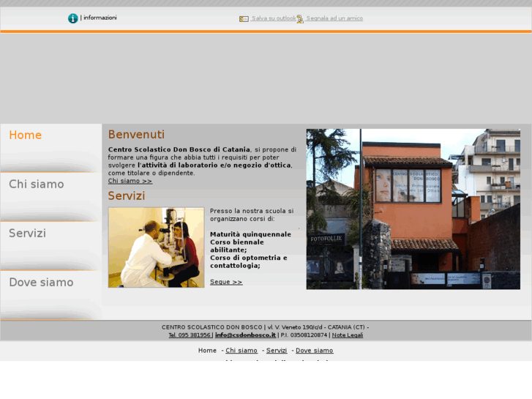Open Chi siamo in the side menu
This screenshot has height=399, width=532.
(x=37, y=184)
